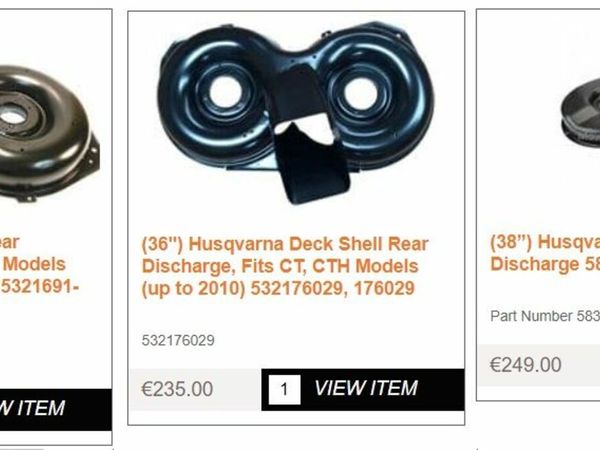
Task: Open the 36" Husqvarna twin-deck shell product image
Action: point(297,113)
